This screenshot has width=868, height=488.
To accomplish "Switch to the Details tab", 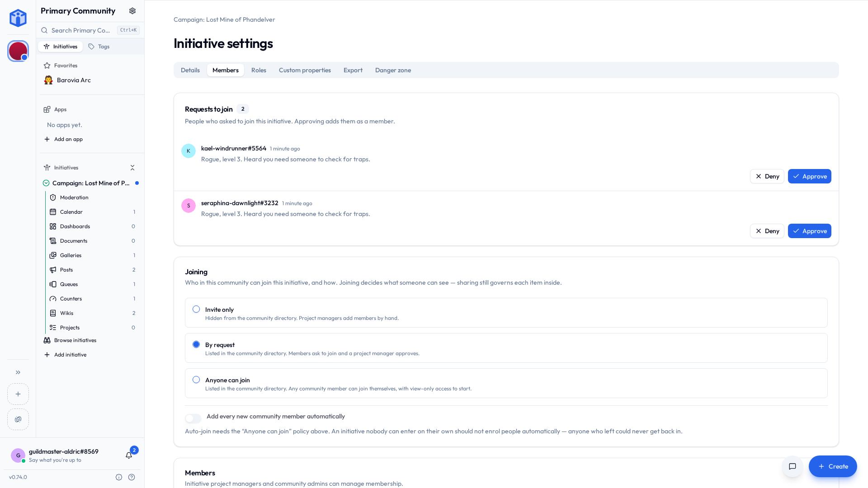I will tap(190, 70).
